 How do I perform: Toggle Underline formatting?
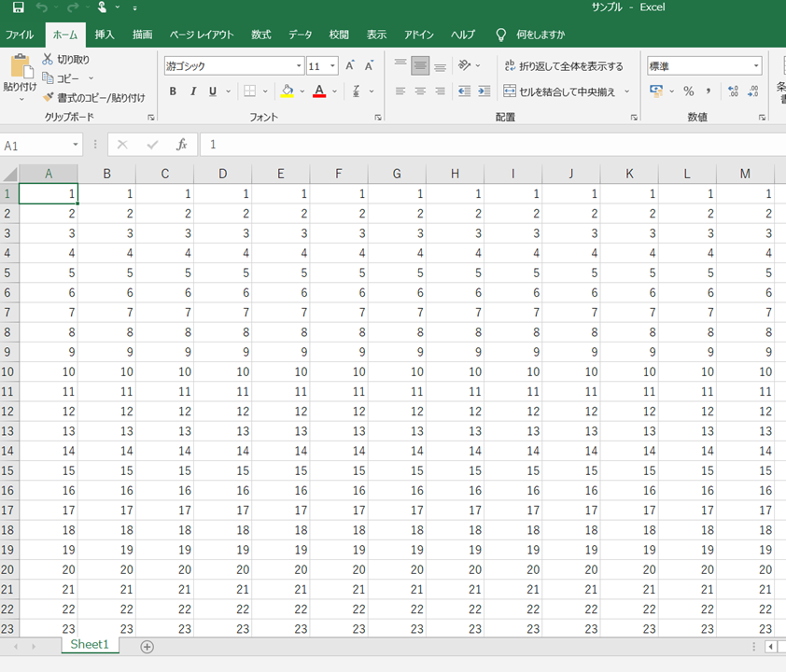(x=213, y=91)
